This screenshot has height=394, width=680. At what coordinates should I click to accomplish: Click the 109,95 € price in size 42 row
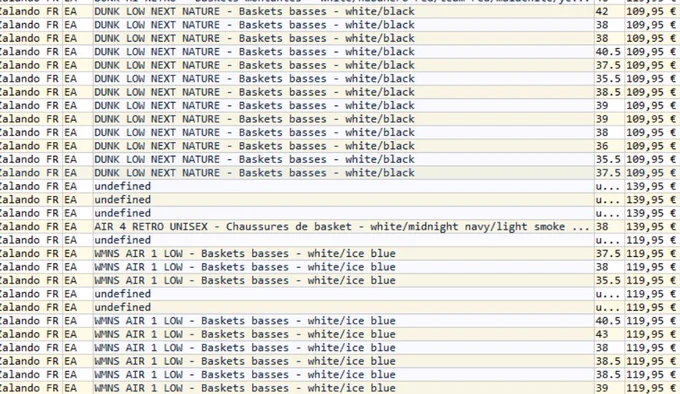651,12
